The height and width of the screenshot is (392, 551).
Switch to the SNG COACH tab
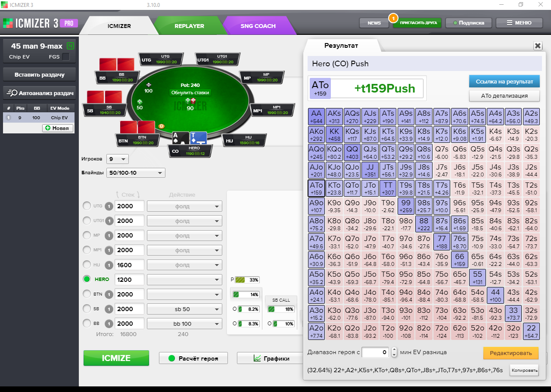click(x=258, y=26)
